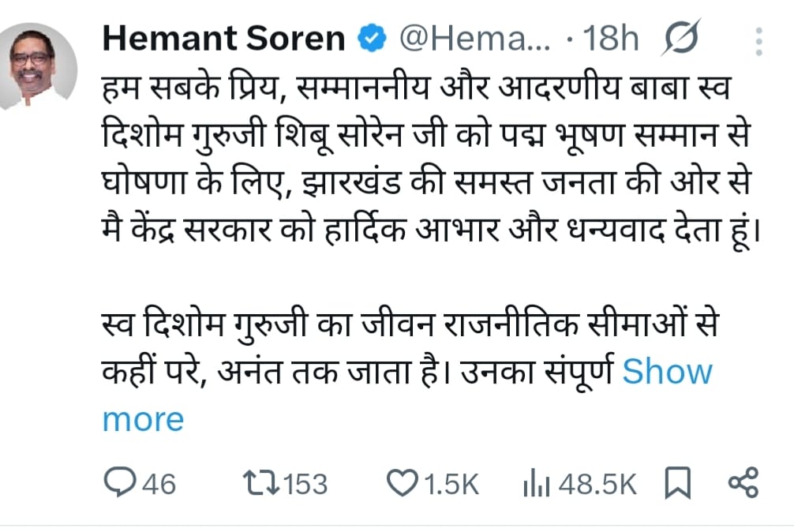The width and height of the screenshot is (794, 532).
Task: Open the tweet timestamp 18h link
Action: (x=611, y=38)
